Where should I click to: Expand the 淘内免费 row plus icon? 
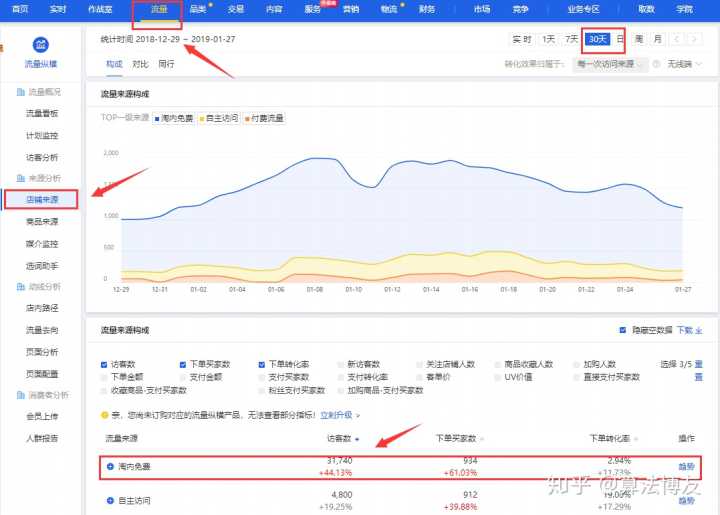110,467
